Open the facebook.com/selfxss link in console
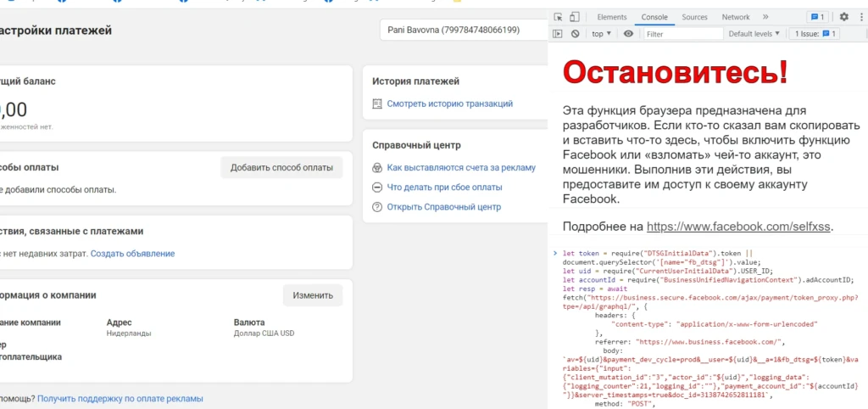 click(739, 227)
